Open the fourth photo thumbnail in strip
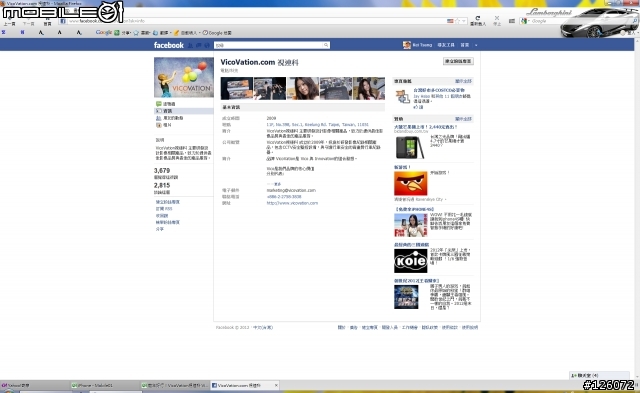This screenshot has height=393, width=640. tap(336, 88)
